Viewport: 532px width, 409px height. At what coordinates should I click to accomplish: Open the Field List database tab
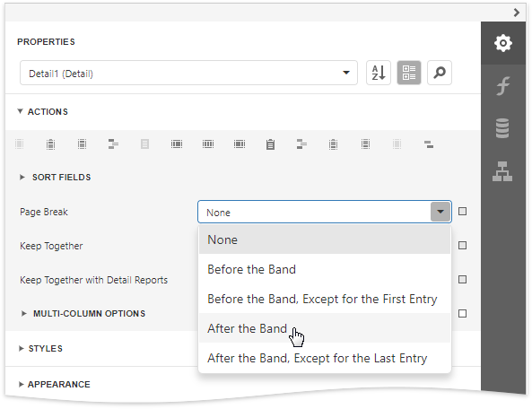click(x=502, y=128)
